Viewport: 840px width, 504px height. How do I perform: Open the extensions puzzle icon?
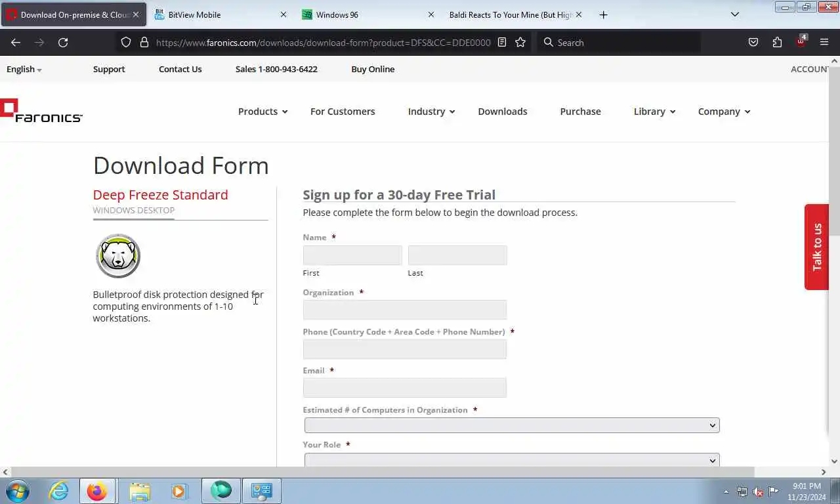click(777, 42)
